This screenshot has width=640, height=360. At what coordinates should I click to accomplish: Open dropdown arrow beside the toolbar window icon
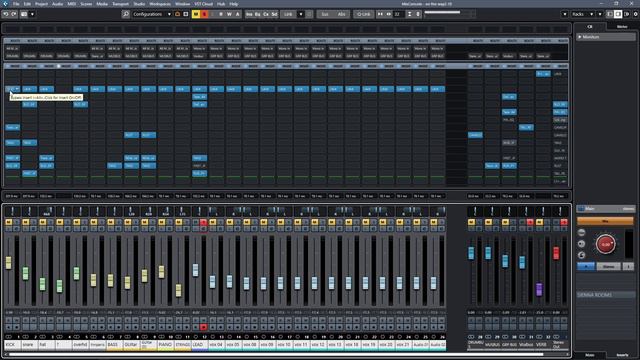[x=32, y=14]
